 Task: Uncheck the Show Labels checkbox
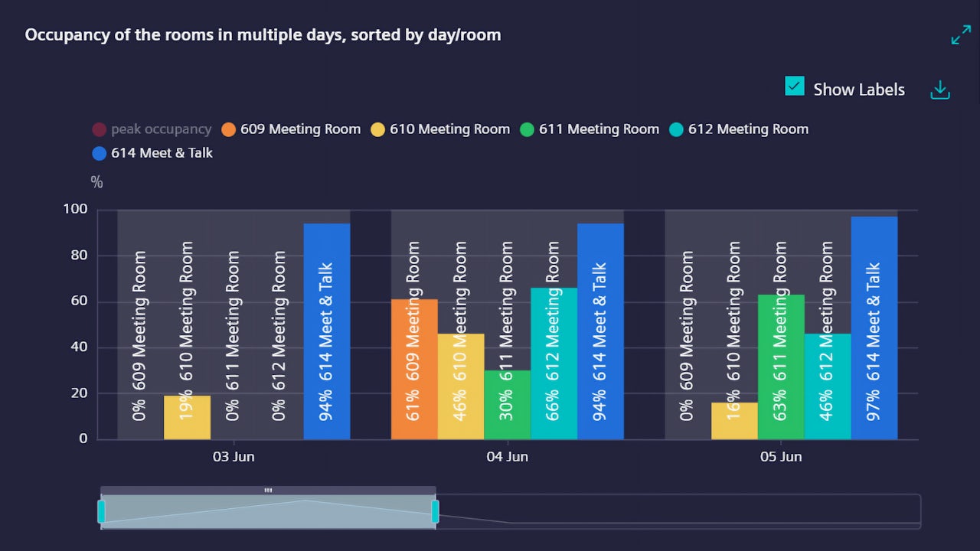point(795,86)
